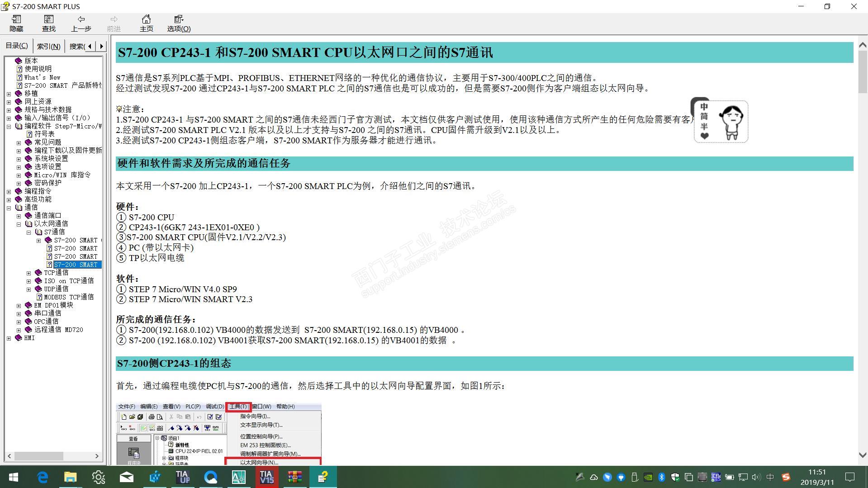Open WinRAR from the taskbar
This screenshot has height=488, width=868.
294,477
